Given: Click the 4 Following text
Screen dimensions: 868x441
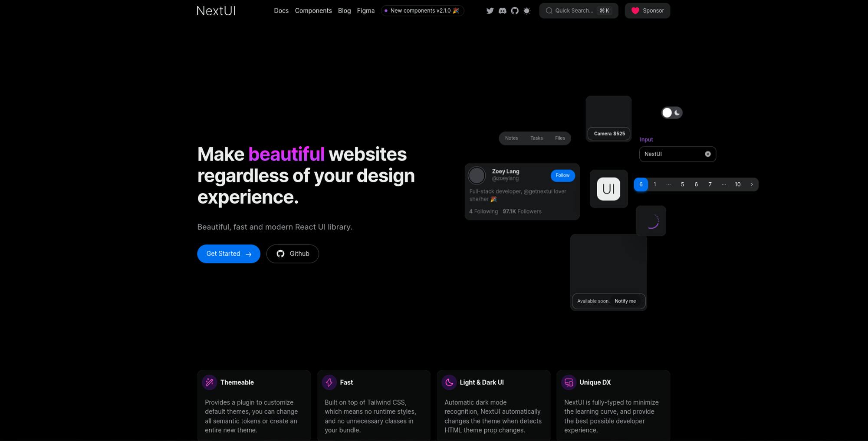Looking at the screenshot, I should [483, 211].
